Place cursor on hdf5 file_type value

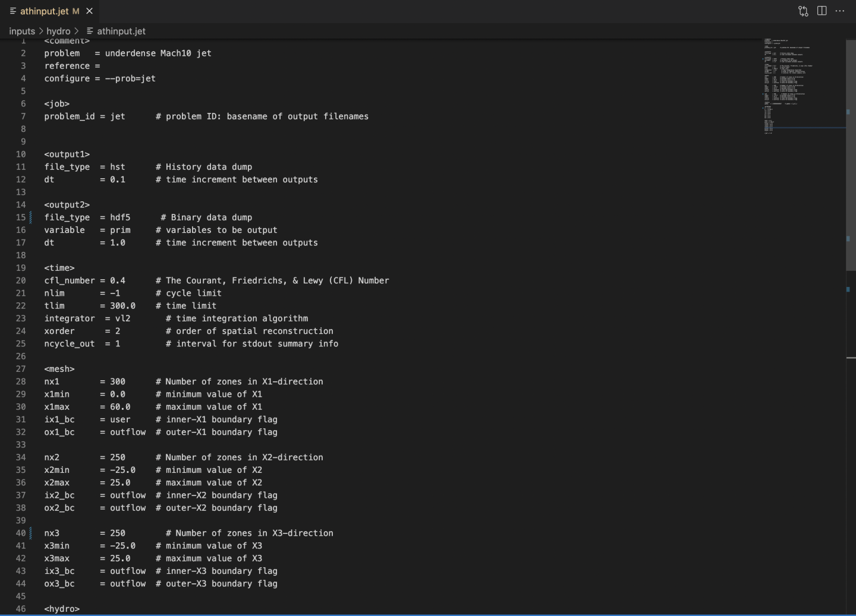coord(120,217)
